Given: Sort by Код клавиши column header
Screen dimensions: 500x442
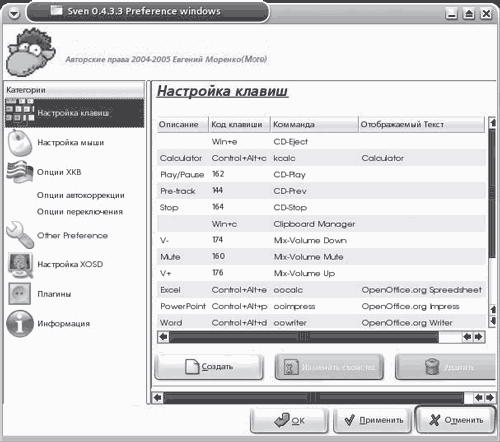Looking at the screenshot, I should [x=239, y=124].
